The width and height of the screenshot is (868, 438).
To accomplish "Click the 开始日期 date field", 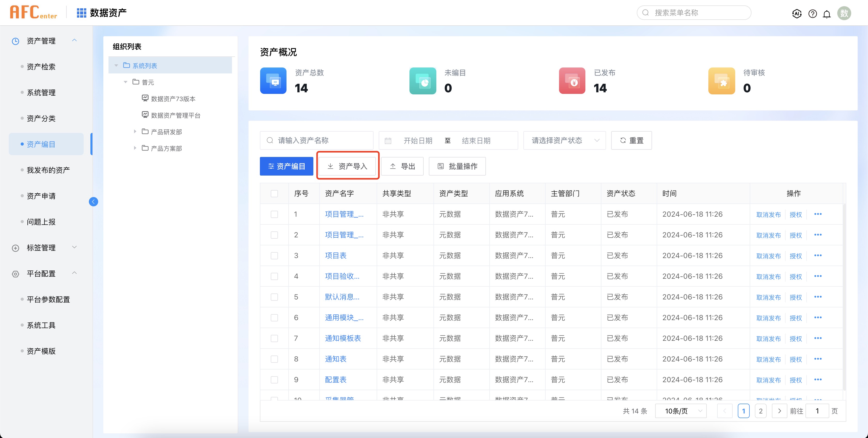I will (417, 141).
